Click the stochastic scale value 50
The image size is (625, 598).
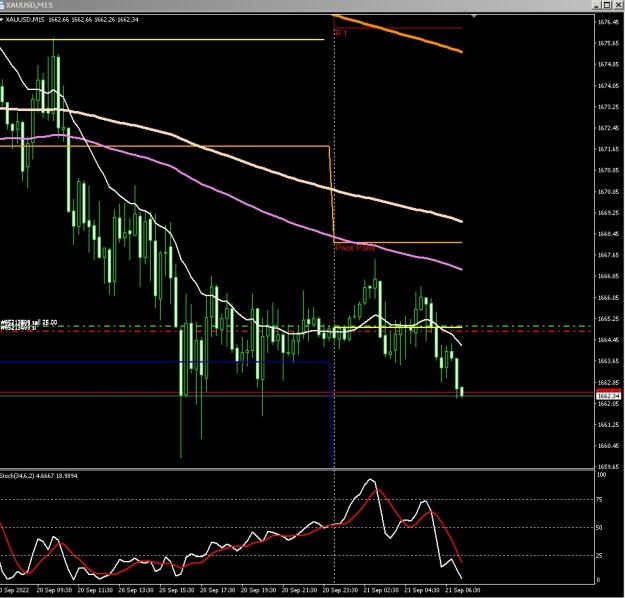coord(600,527)
